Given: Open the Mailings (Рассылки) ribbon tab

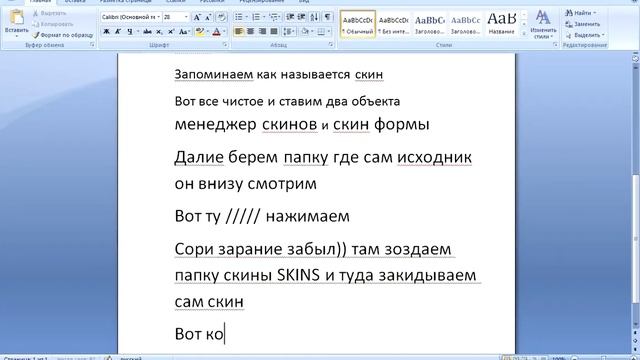Looking at the screenshot, I should (x=212, y=1).
